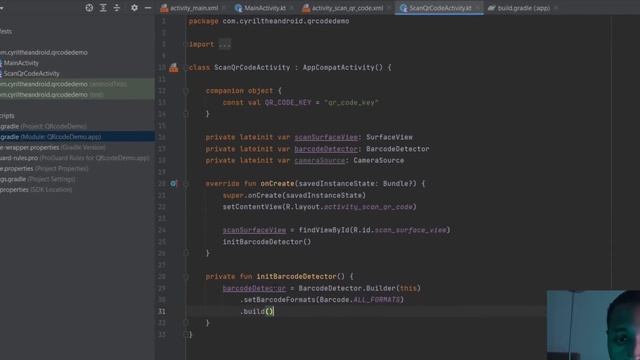
Task: Hide project panel with minus icon
Action: [148, 8]
